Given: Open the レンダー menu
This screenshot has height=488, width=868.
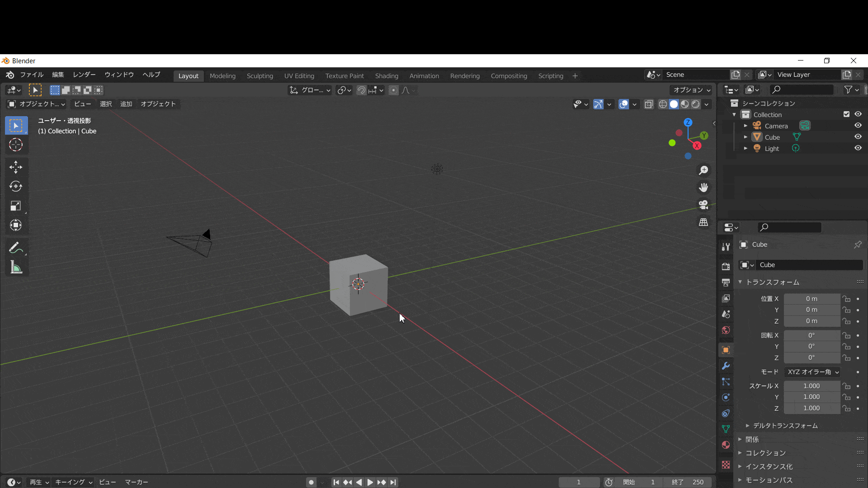Looking at the screenshot, I should click(84, 75).
